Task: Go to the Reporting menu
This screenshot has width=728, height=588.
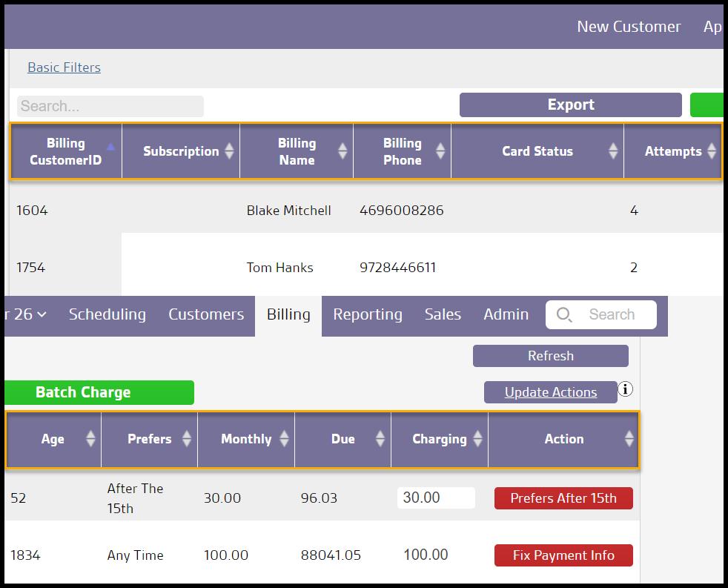Action: click(368, 314)
